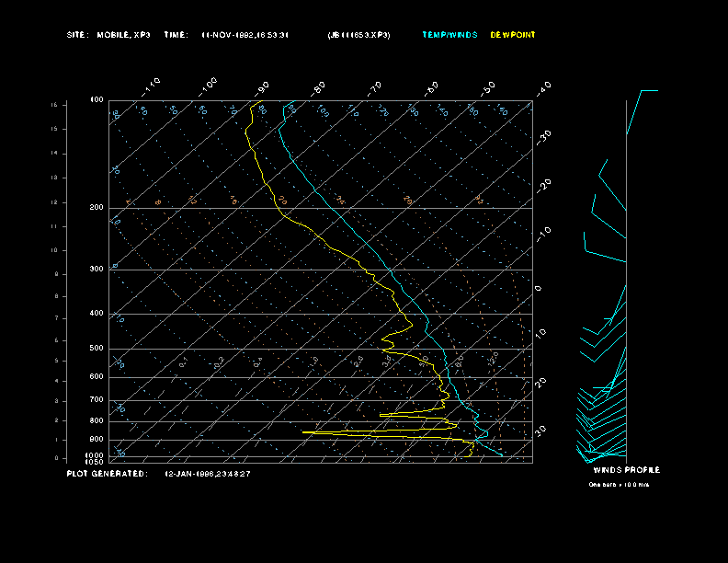Click the 'SITE:' label in the header

[x=75, y=35]
